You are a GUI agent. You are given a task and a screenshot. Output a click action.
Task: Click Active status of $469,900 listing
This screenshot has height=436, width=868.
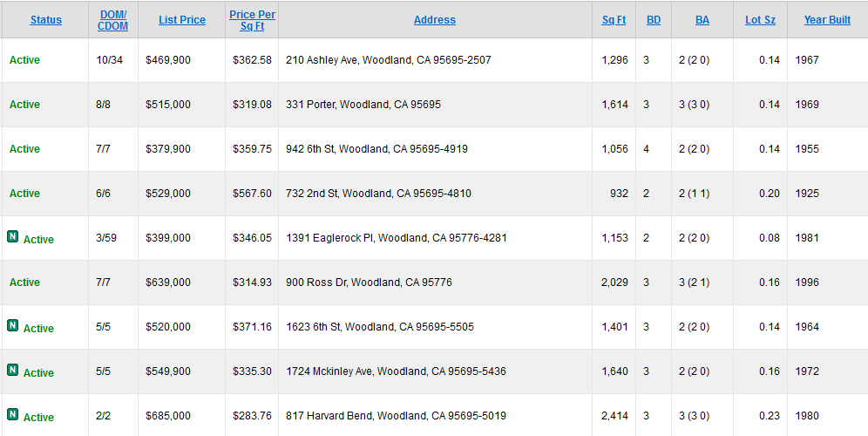(25, 60)
